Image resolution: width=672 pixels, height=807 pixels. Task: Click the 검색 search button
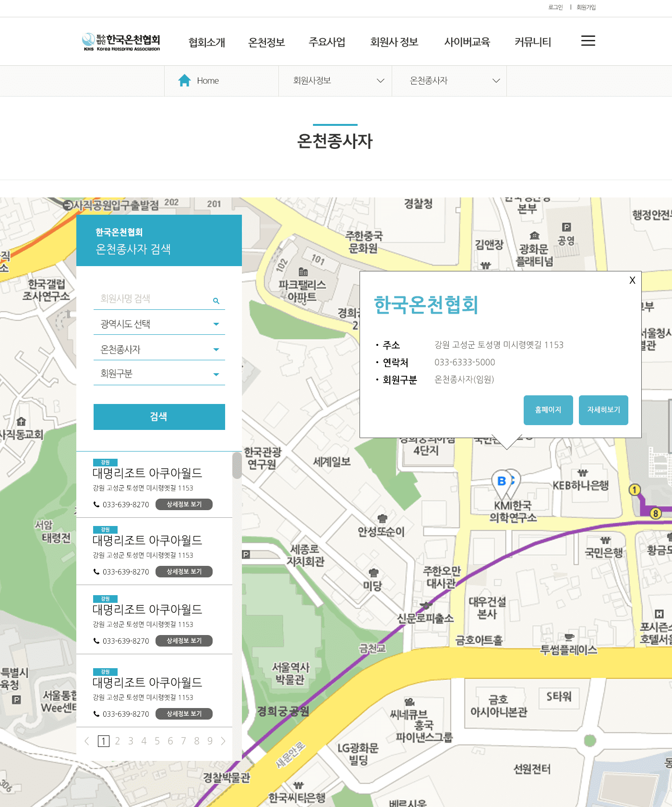[x=159, y=416]
